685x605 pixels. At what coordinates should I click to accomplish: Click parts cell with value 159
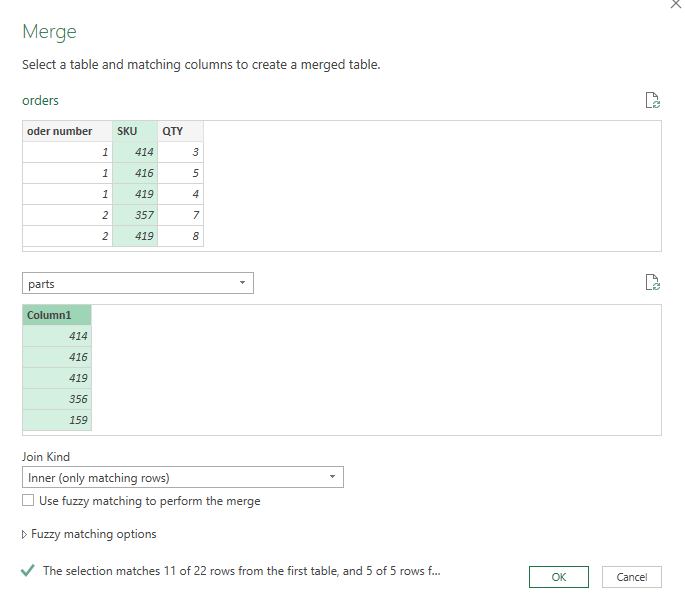click(57, 420)
